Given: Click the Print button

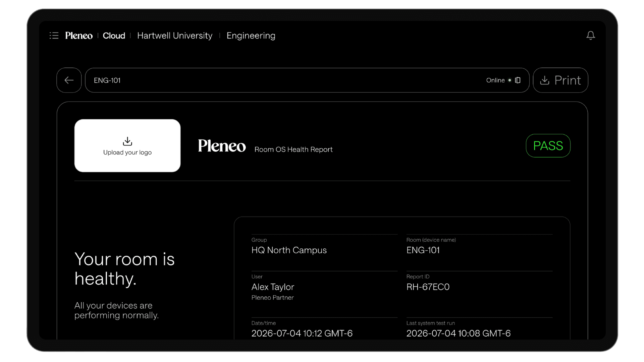Looking at the screenshot, I should click(560, 80).
